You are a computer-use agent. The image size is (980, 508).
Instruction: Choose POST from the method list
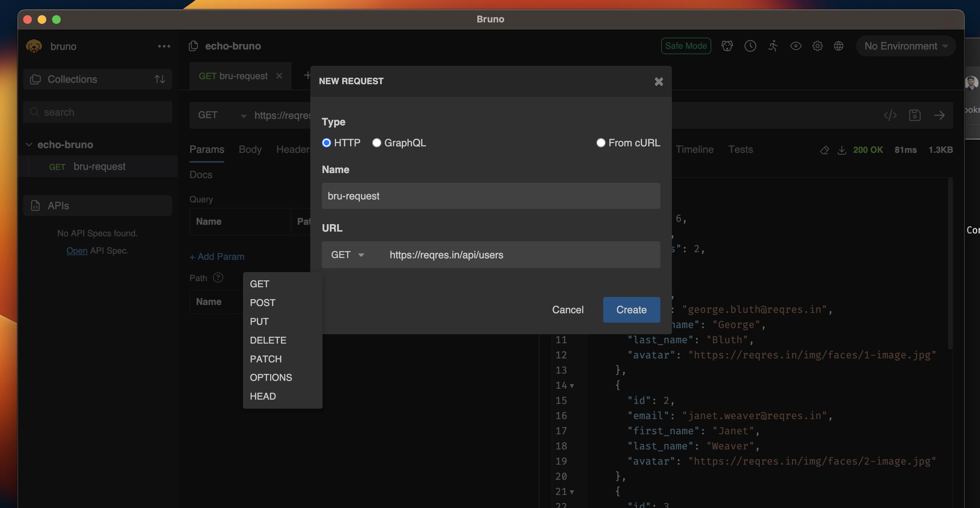(263, 303)
